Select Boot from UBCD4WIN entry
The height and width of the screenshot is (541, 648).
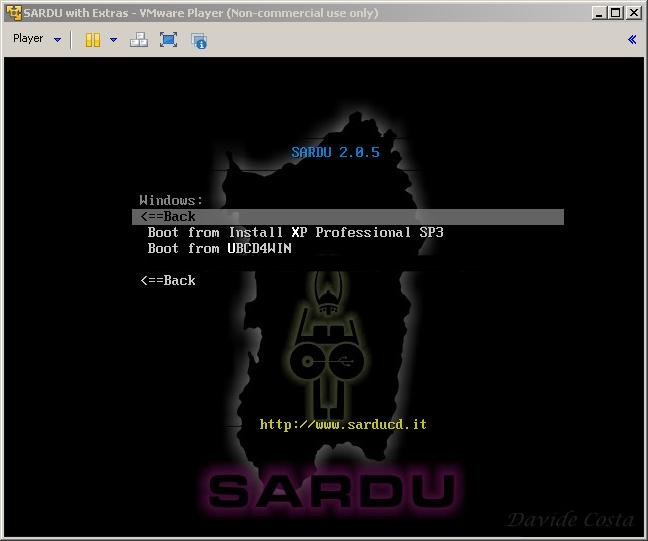(x=219, y=248)
